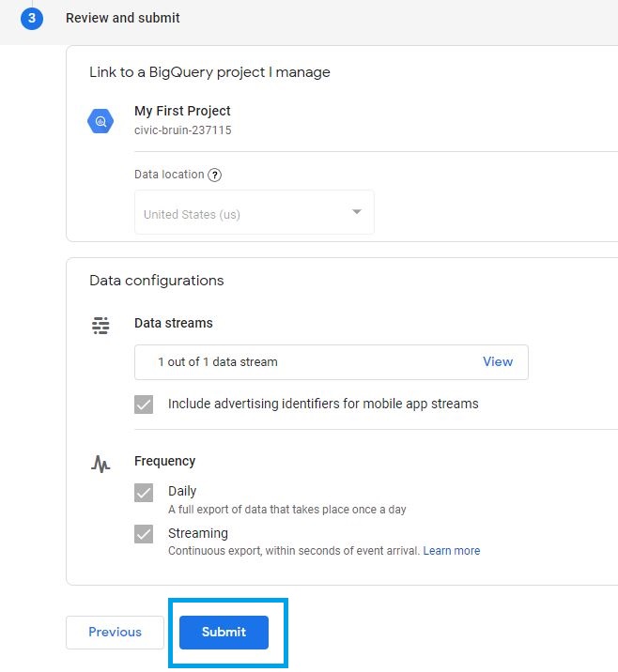Toggle the Daily export checkbox
Screen dimensions: 618x672
tap(144, 493)
